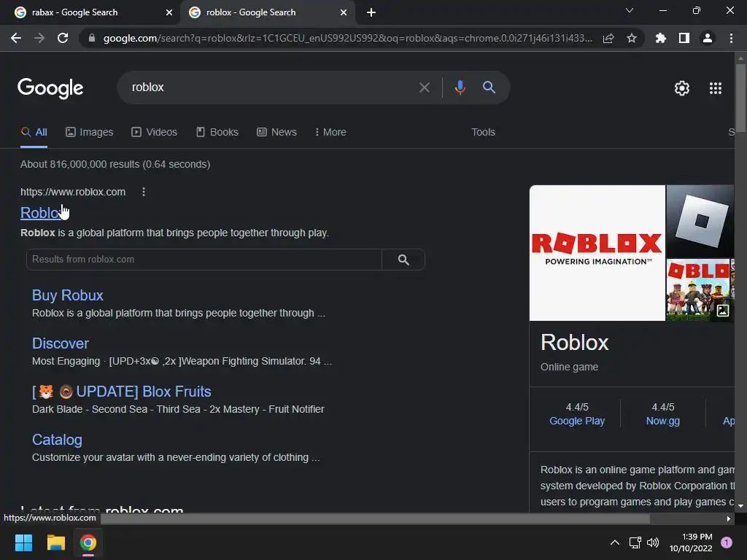
Task: Click the horizontal scrollbar thumb
Action: (376, 518)
